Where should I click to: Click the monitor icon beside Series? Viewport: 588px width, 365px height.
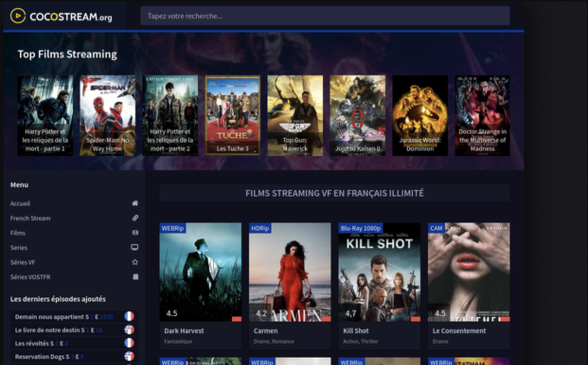coord(135,247)
